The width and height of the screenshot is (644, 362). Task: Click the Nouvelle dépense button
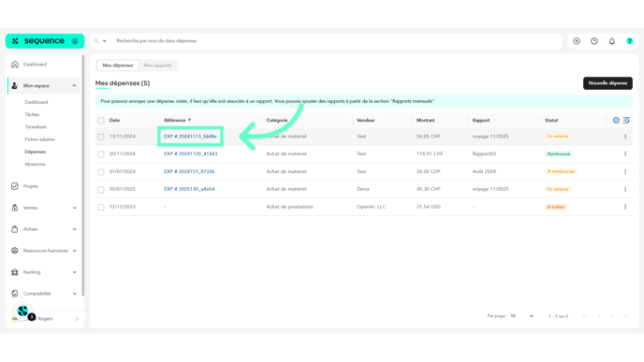(x=607, y=83)
